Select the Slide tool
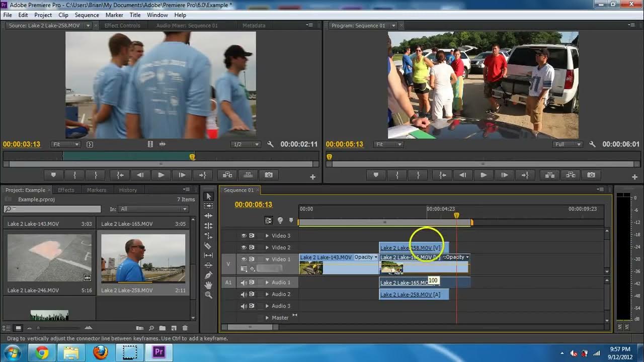This screenshot has height=362, width=644. [209, 265]
